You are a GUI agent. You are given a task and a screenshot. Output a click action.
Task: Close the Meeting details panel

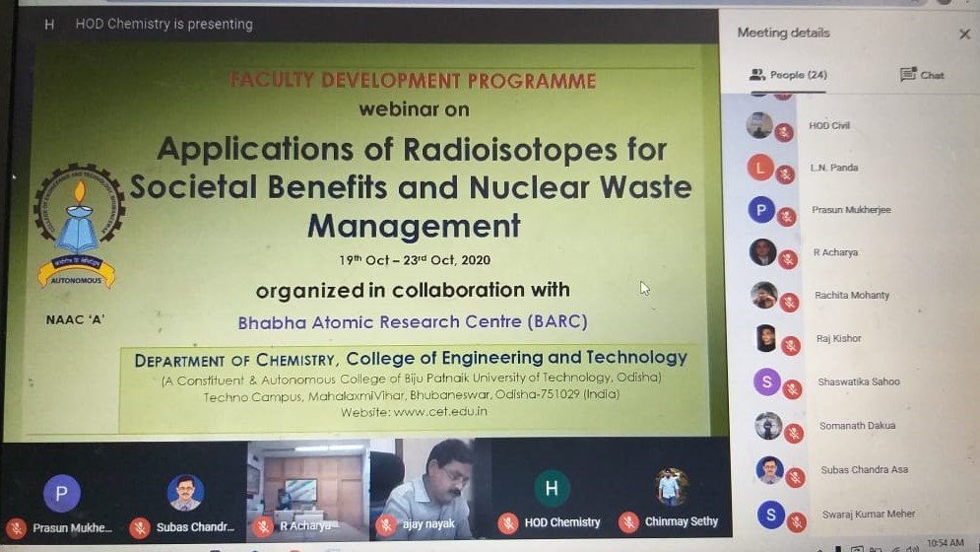(964, 34)
